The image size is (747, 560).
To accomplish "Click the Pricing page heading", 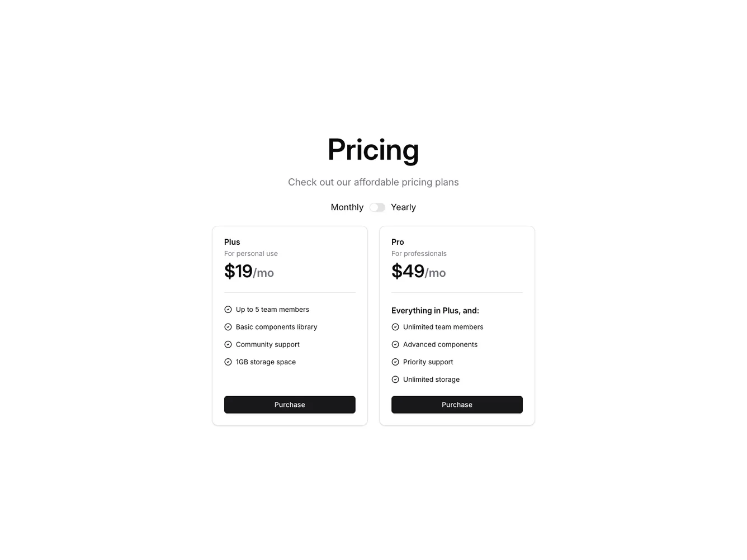I will tap(373, 149).
